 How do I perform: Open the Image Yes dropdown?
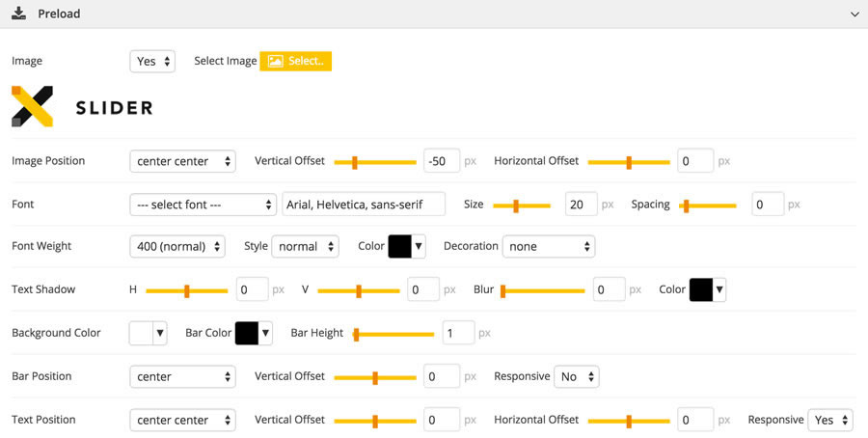tap(152, 62)
